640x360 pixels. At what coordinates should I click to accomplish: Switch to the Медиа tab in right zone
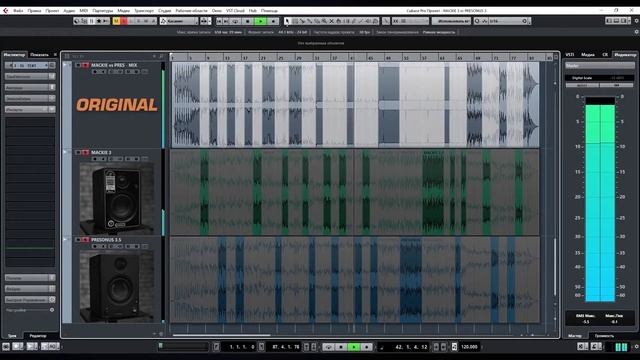(x=588, y=54)
